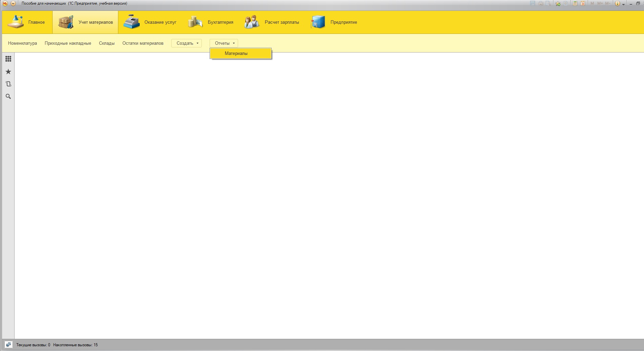644x351 pixels.
Task: Open Favorites star in left sidebar
Action: click(x=8, y=71)
